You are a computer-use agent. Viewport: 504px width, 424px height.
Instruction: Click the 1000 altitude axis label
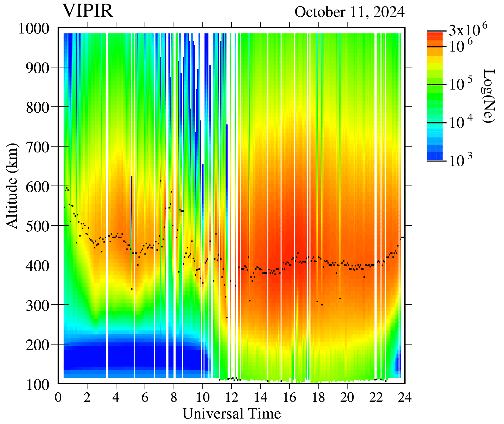[34, 29]
